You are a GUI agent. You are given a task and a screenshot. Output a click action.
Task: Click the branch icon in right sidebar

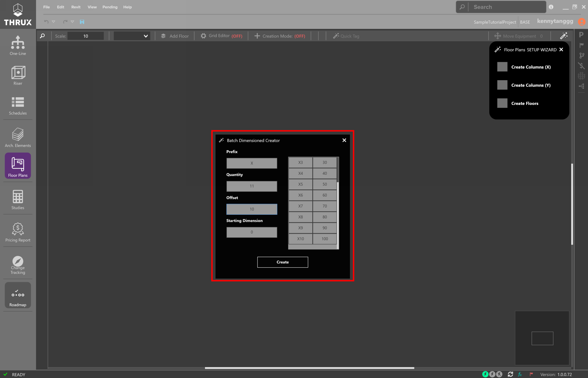pyautogui.click(x=581, y=55)
